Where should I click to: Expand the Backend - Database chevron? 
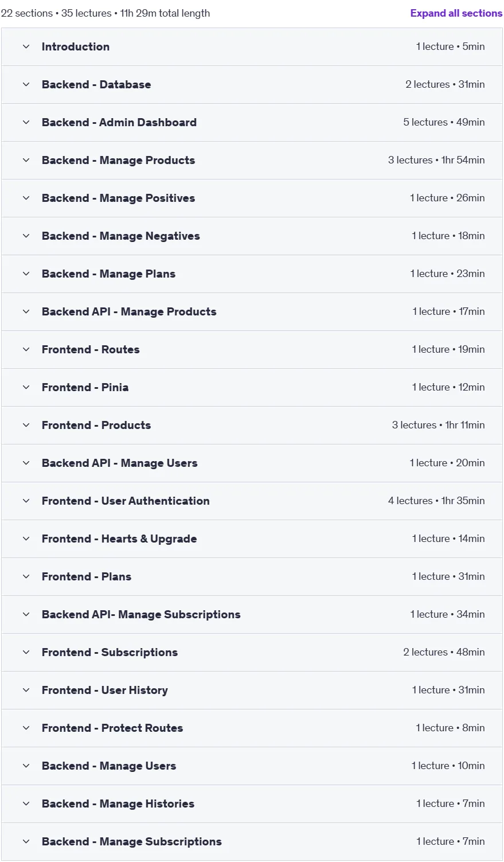(x=26, y=84)
